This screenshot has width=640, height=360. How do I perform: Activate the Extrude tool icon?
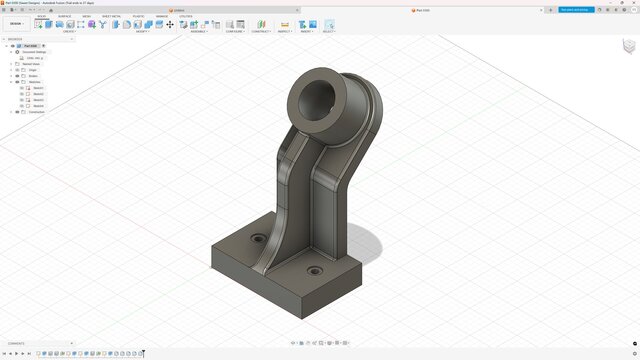[x=49, y=24]
